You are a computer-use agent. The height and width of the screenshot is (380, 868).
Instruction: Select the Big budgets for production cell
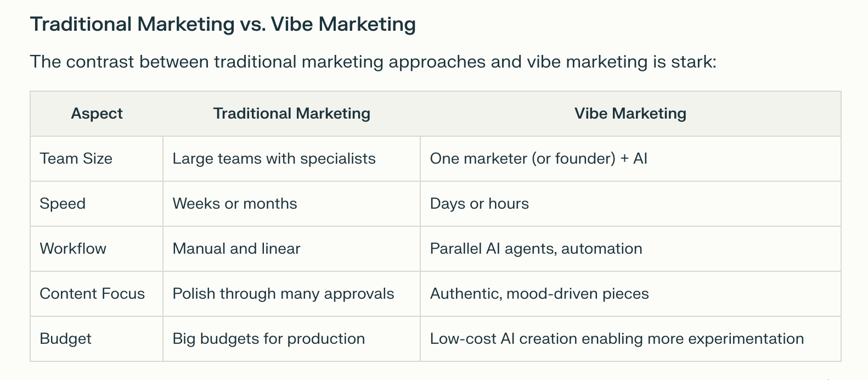point(291,339)
